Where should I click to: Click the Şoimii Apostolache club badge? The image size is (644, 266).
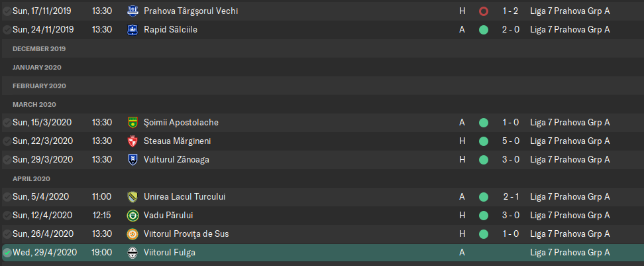[x=133, y=123]
